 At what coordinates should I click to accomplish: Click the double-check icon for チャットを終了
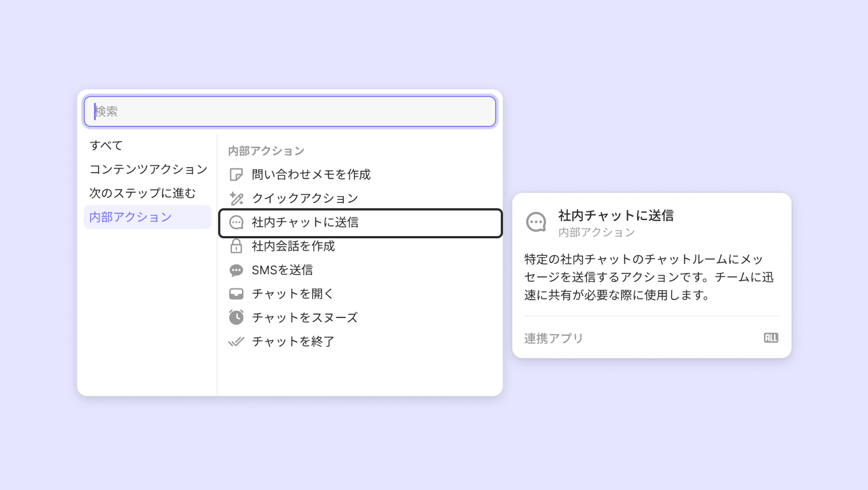point(236,341)
